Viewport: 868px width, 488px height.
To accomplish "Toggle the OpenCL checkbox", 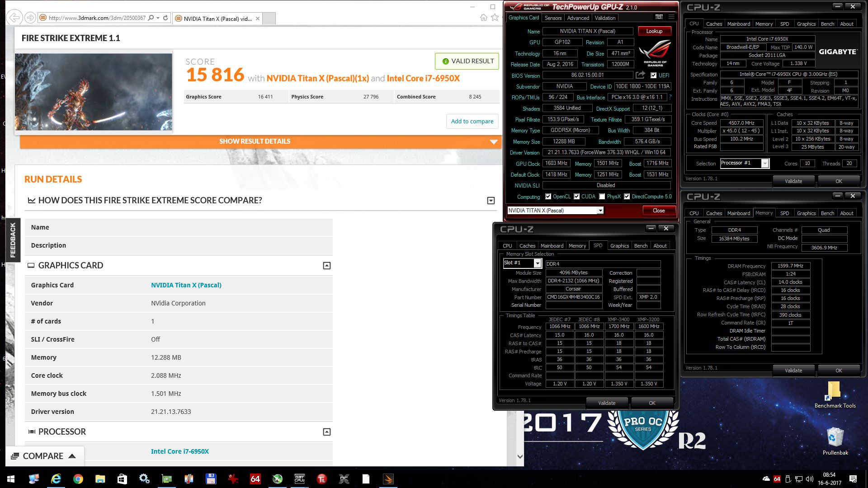I will [548, 197].
